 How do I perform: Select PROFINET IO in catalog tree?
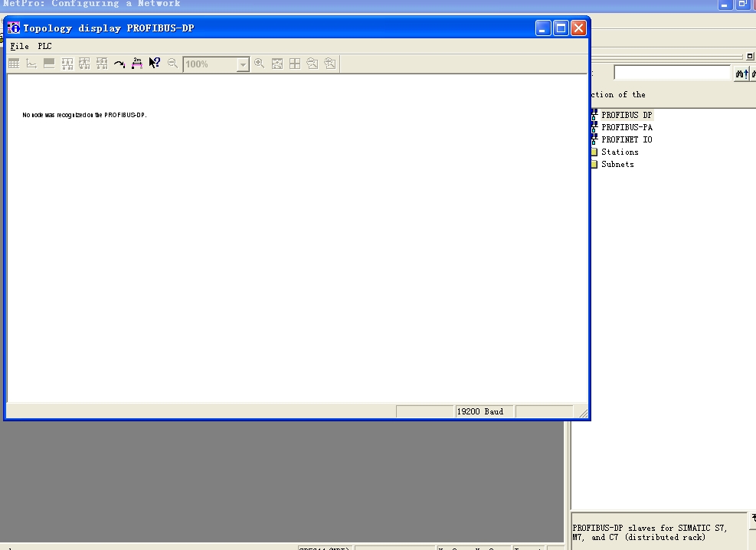(x=627, y=139)
